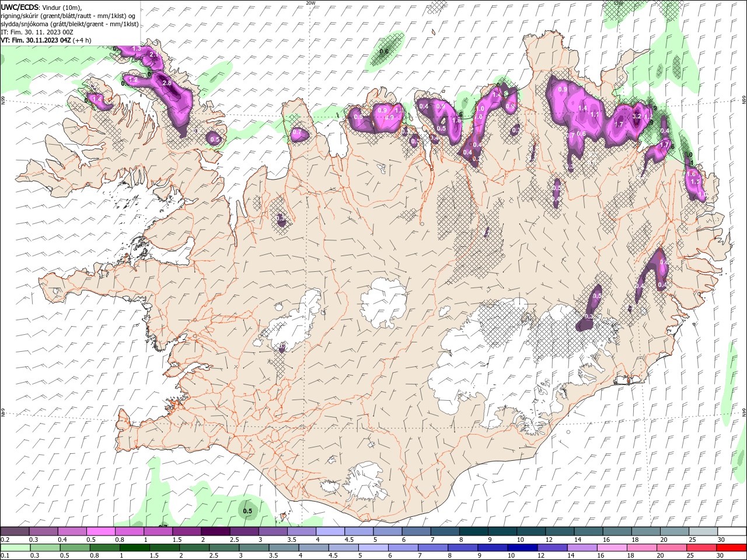Pick snow legend swatch between 8 and 9

coord(473,531)
